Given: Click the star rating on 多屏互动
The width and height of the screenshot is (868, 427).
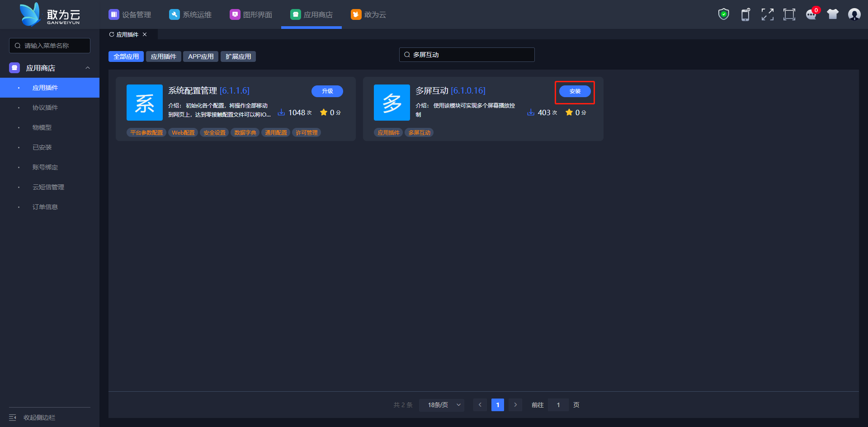Looking at the screenshot, I should 569,112.
